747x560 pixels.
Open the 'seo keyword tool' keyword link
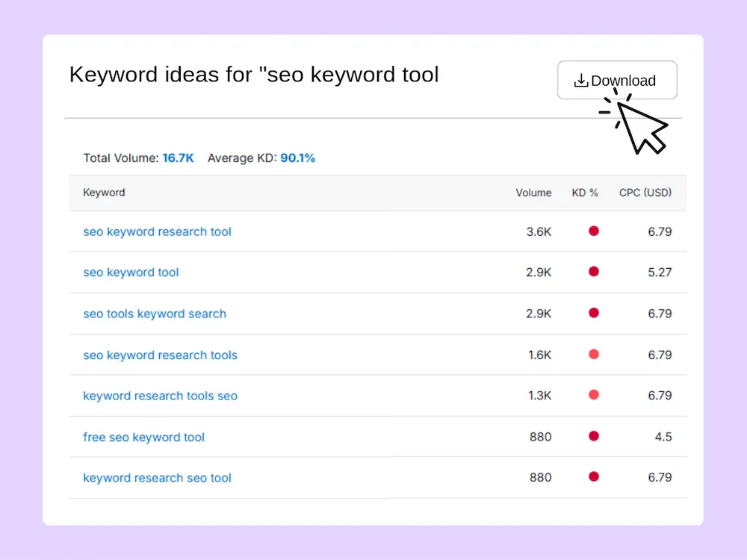tap(131, 273)
